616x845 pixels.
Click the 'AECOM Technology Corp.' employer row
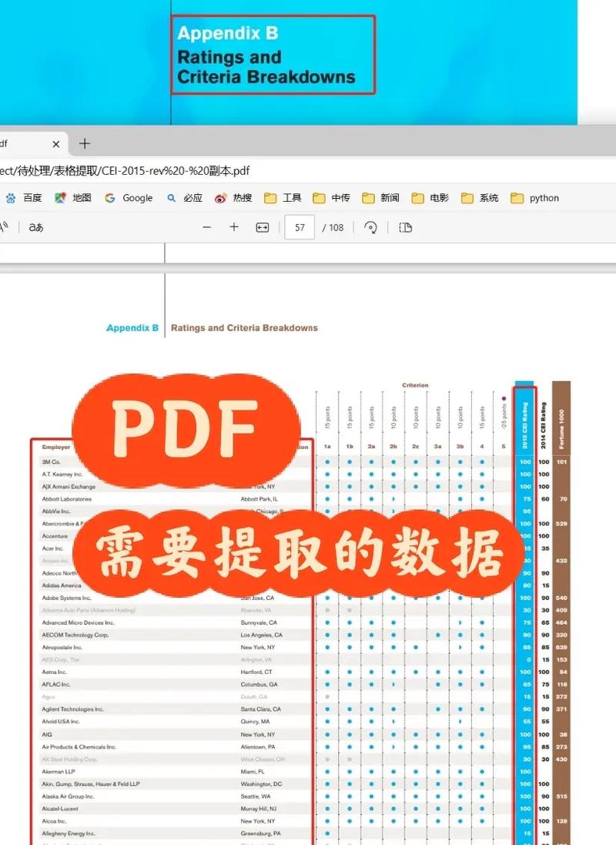click(x=75, y=635)
